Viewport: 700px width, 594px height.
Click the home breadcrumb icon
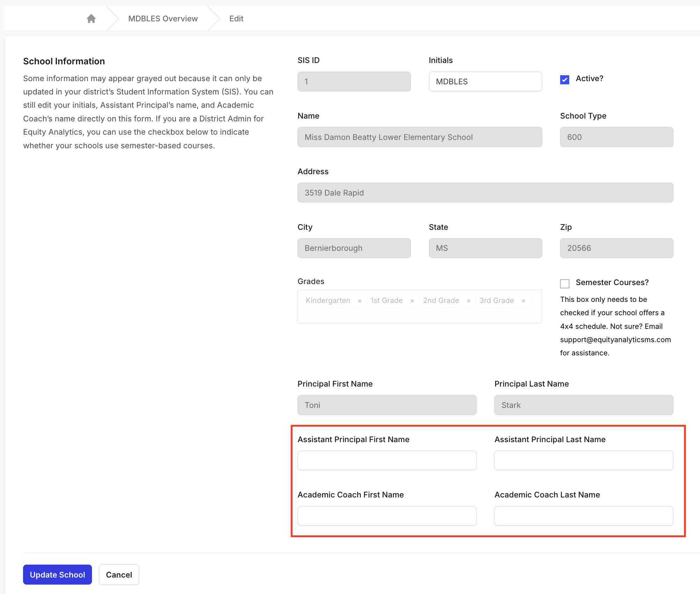tap(91, 19)
